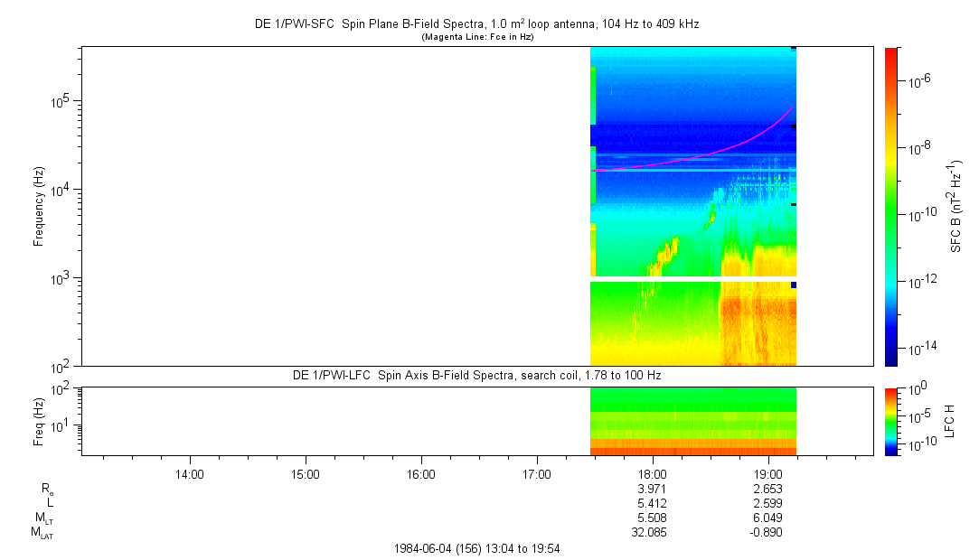The image size is (979, 560).
Task: Click the DE 1/PWI-SFC plot title
Action: (476, 24)
